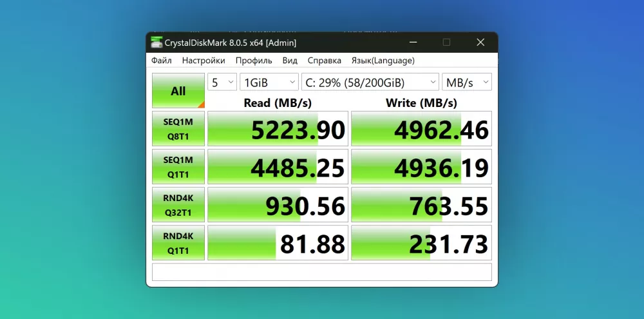The image size is (644, 319).
Task: Click the RND4K Q1T1 read value 81.88
Action: 278,242
